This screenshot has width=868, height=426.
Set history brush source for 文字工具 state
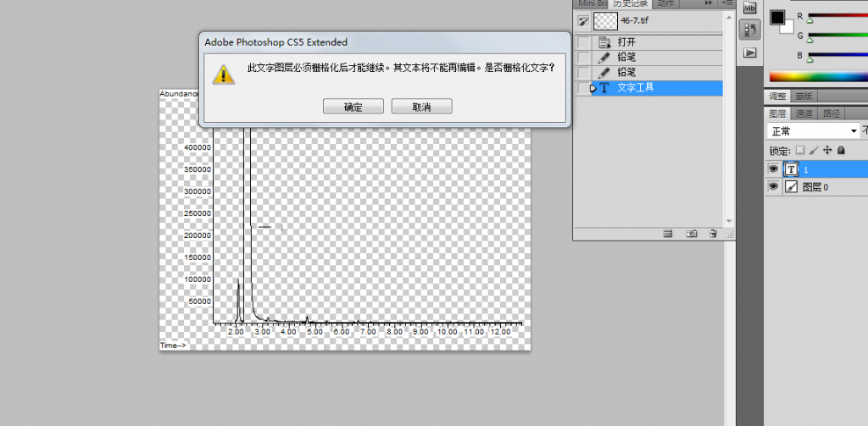point(583,87)
